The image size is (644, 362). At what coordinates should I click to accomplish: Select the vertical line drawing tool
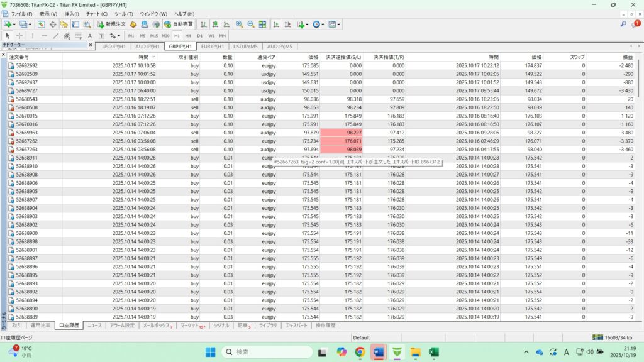pyautogui.click(x=33, y=36)
